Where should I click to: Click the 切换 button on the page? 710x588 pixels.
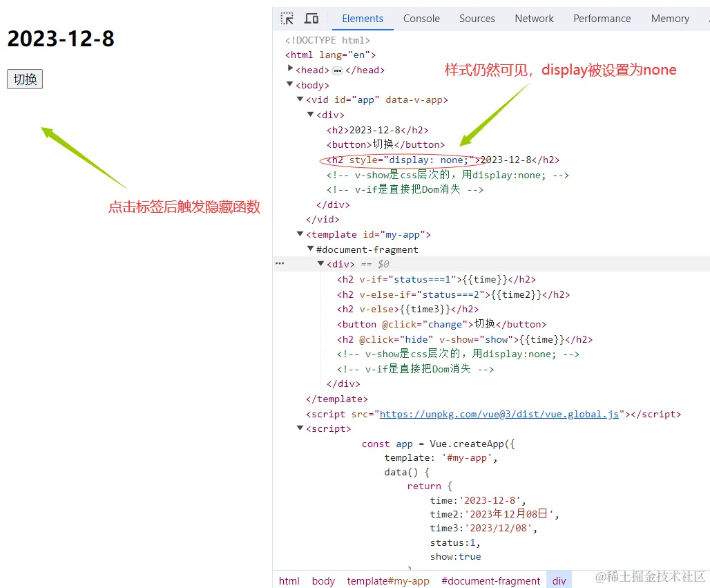pos(25,79)
